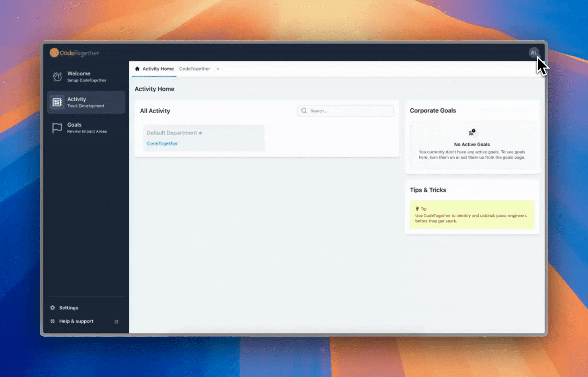The image size is (588, 377).
Task: Click the "All Activity" heading
Action: click(x=155, y=111)
